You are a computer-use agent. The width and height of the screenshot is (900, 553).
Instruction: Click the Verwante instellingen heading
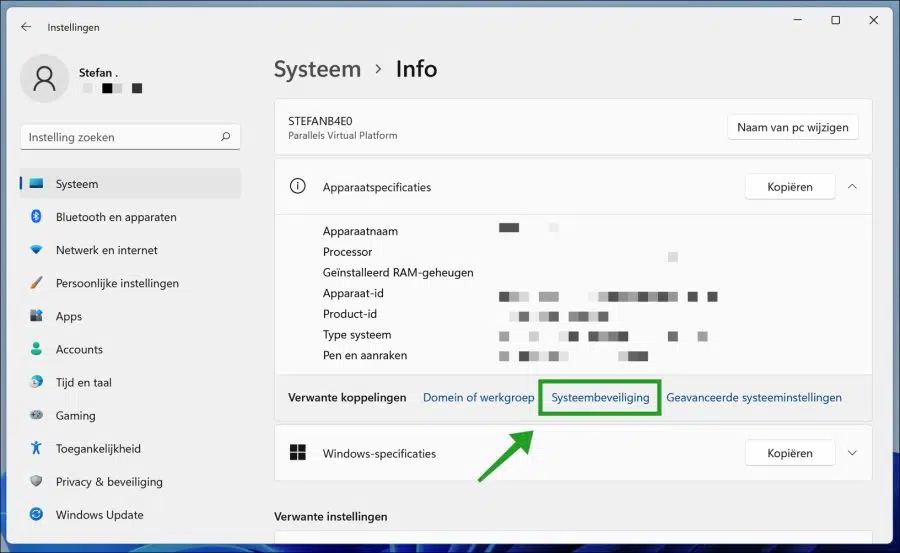pyautogui.click(x=331, y=516)
